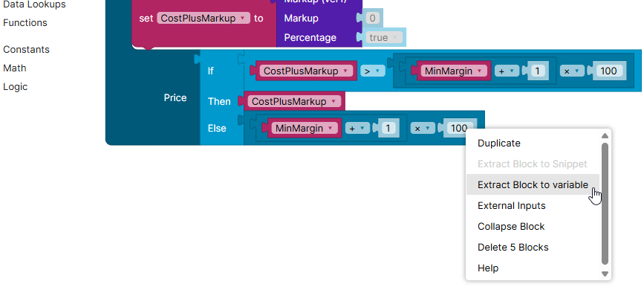
Task: Edit the value 1 in the If row
Action: [537, 71]
